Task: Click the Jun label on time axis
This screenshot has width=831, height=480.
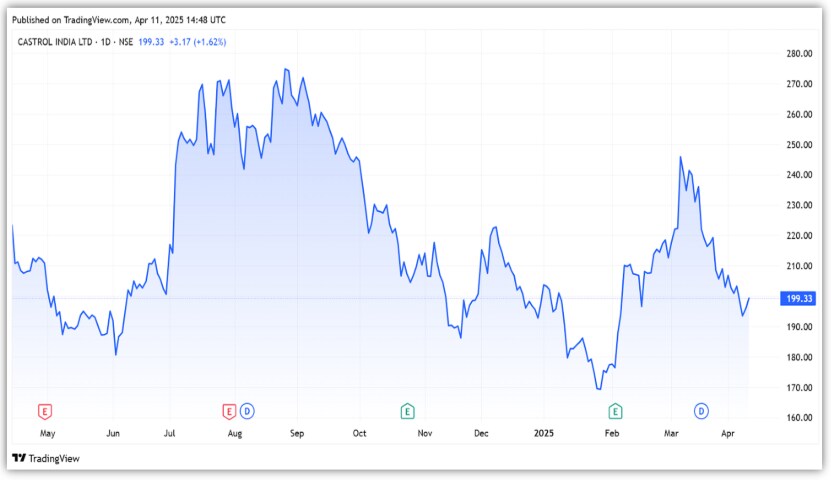Action: [113, 433]
